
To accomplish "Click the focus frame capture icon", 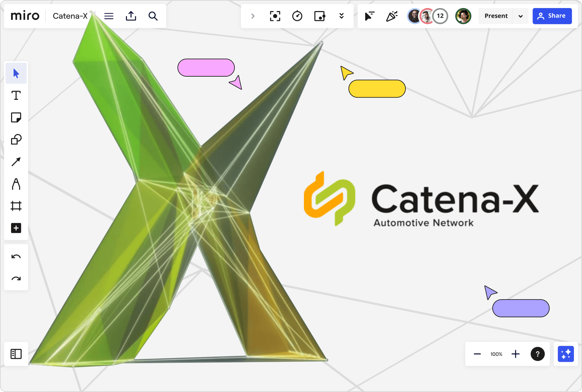I will pos(275,16).
